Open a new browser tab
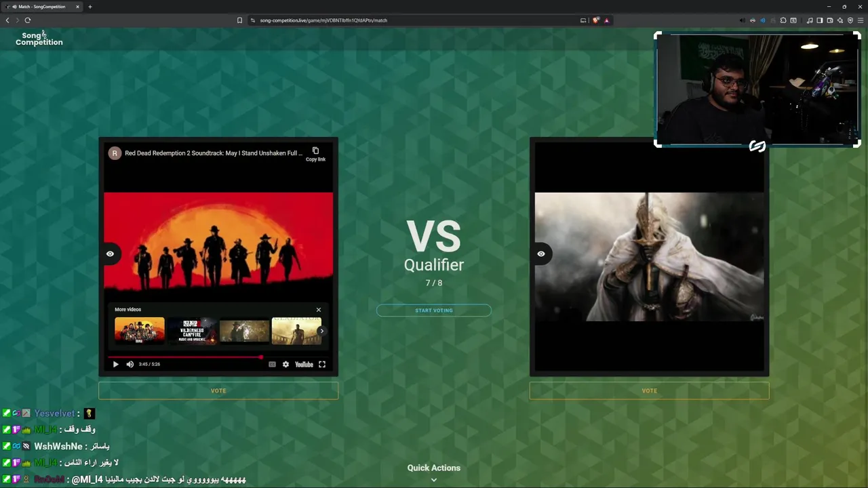The width and height of the screenshot is (868, 488). pyautogui.click(x=90, y=7)
